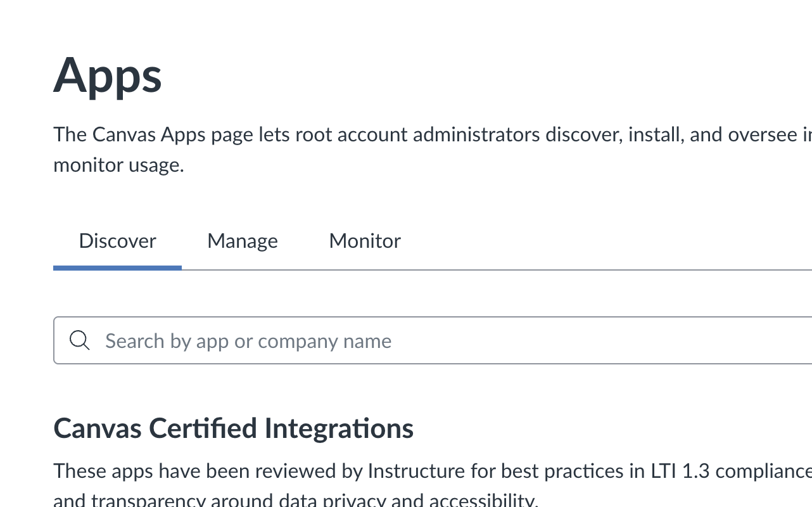Select the search icon inside the search bar
Screen dimensions: 812x507
point(79,340)
